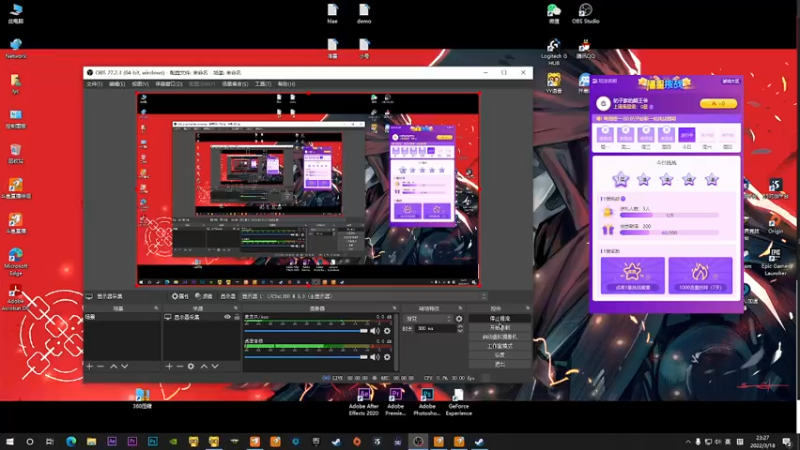Screen dimensions: 800x450
Task: Increase transition duration with the up stepper arrow
Action: [x=460, y=327]
